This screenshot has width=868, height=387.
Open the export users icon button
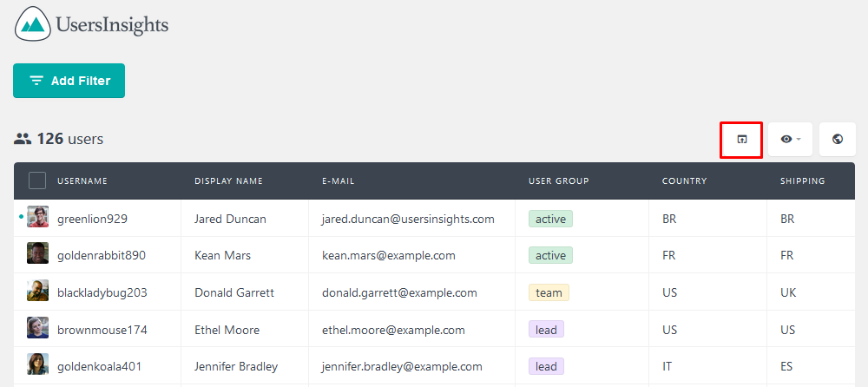742,140
